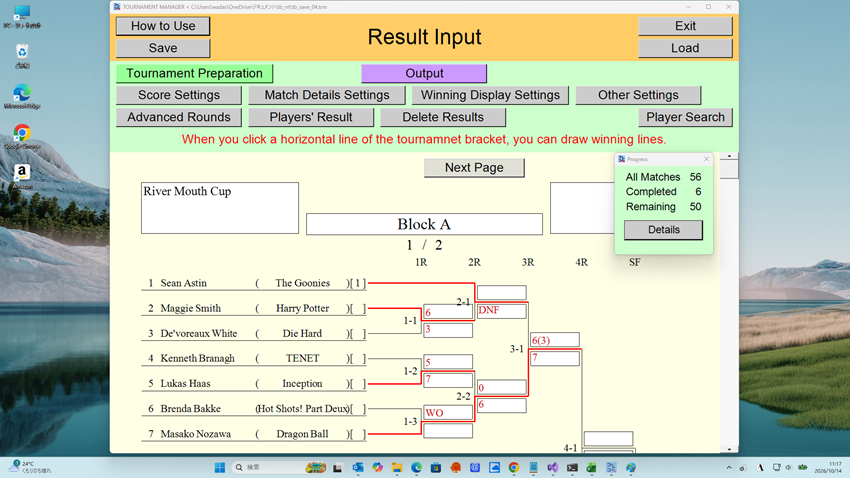Click the Exit button
Viewport: 850px width, 478px height.
(x=685, y=26)
